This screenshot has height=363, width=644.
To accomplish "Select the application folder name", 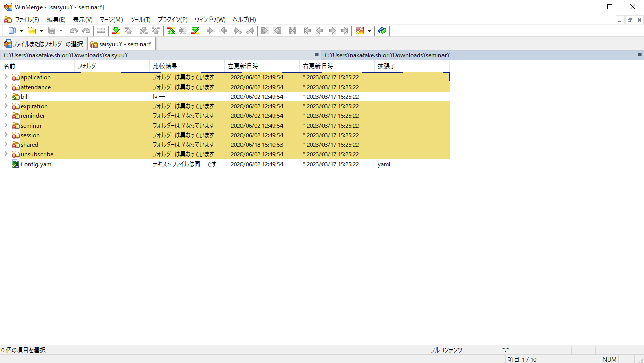I will click(x=35, y=77).
